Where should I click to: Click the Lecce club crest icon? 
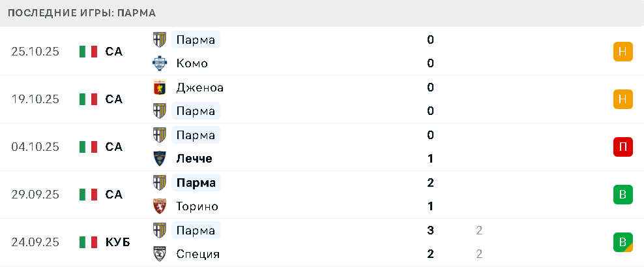(x=160, y=159)
